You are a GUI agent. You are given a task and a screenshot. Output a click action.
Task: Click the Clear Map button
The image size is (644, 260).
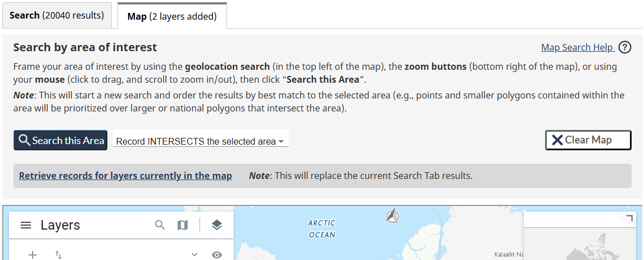(x=588, y=140)
